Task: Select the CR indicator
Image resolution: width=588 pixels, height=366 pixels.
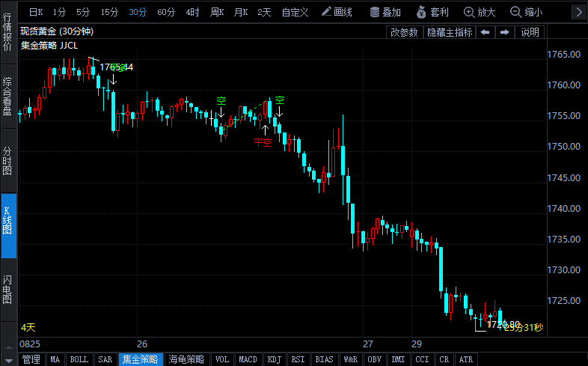Action: (444, 359)
